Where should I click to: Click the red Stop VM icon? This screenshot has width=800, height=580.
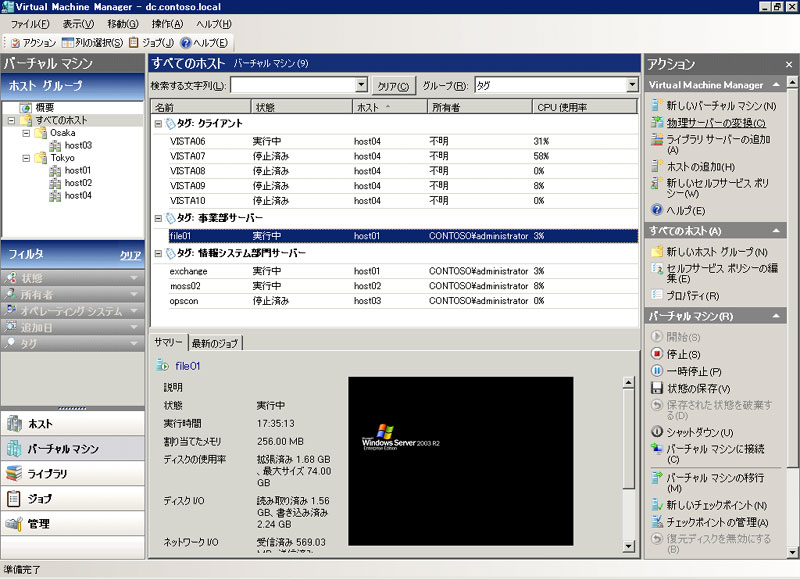(x=657, y=354)
